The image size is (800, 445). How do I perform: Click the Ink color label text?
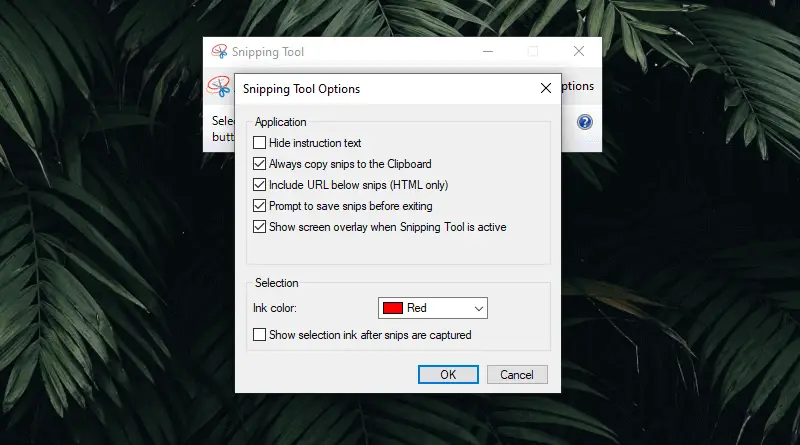click(274, 308)
